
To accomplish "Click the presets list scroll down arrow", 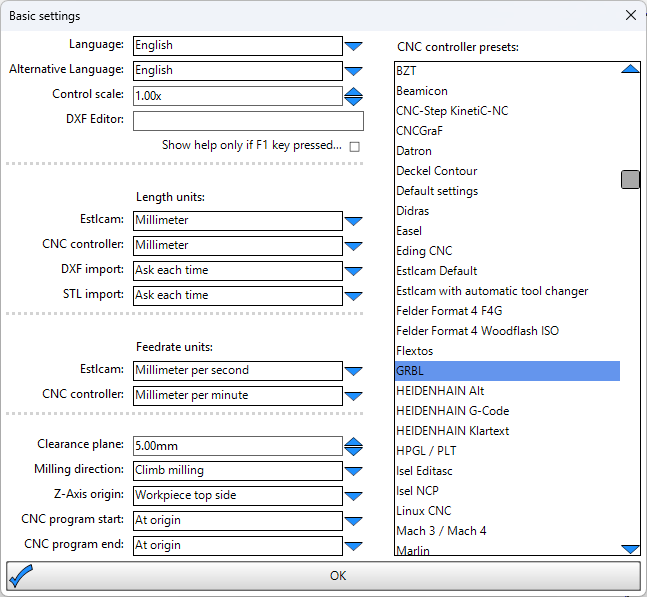I will (x=630, y=548).
